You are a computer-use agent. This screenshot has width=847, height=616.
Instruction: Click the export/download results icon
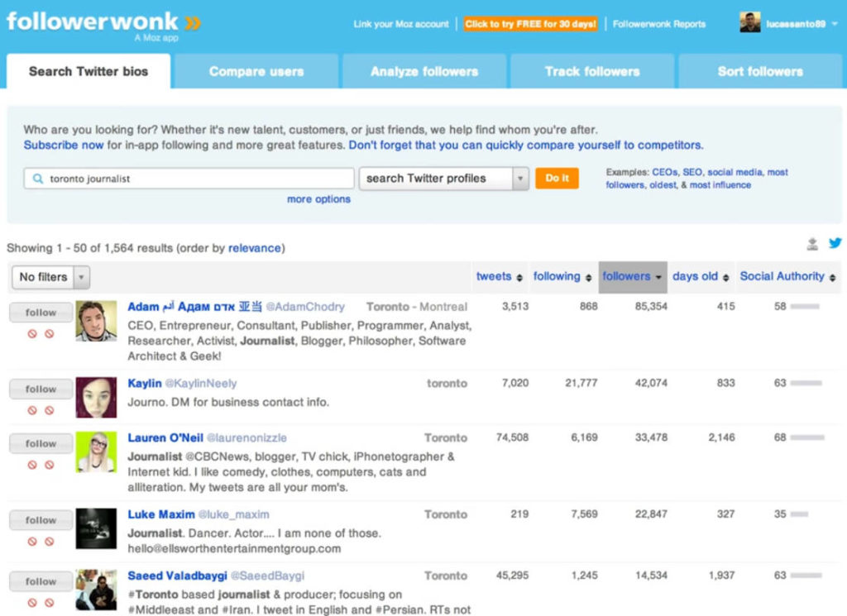[x=812, y=243]
